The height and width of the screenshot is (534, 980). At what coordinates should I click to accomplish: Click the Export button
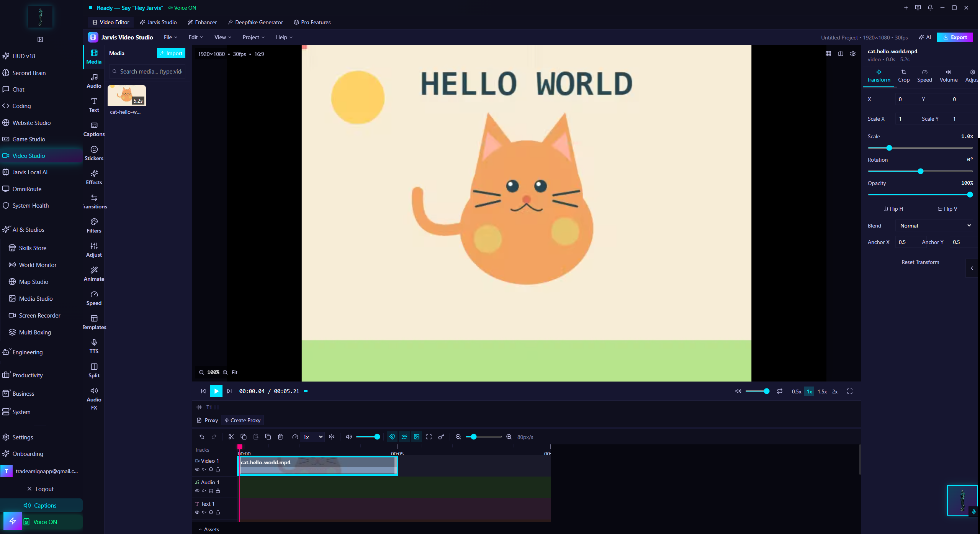click(x=955, y=37)
